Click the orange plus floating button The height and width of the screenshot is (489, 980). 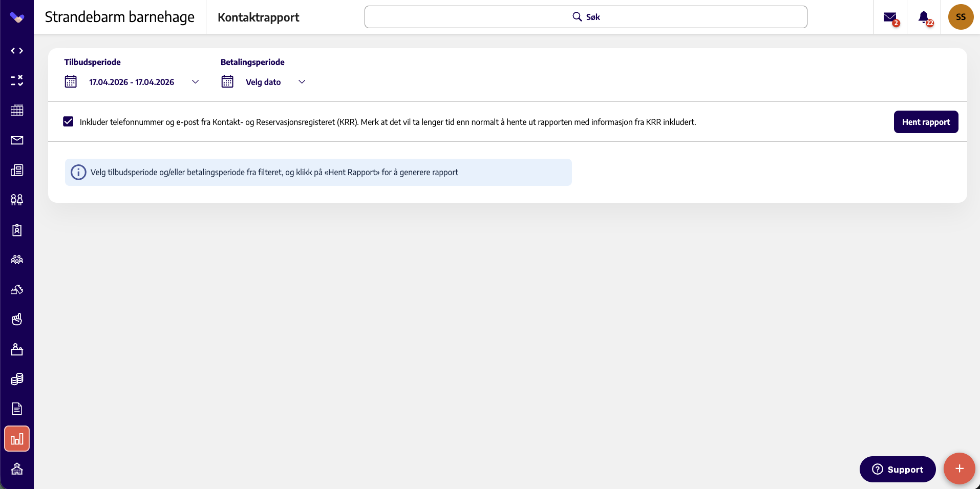(x=959, y=469)
